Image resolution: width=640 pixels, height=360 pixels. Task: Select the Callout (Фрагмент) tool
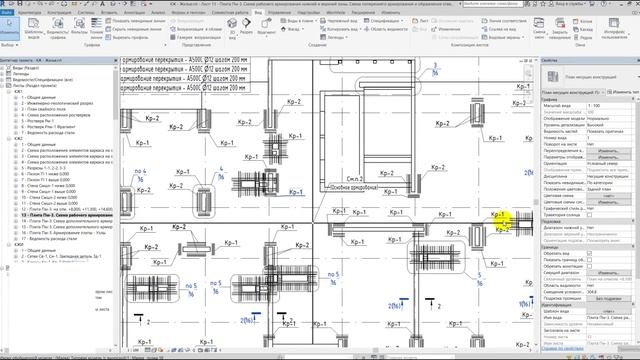(x=266, y=26)
